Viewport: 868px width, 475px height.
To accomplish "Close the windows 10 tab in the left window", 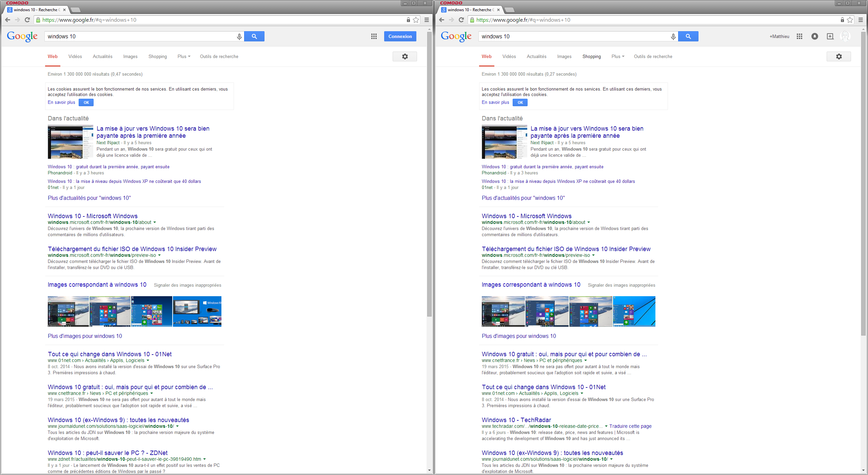I will click(x=64, y=10).
